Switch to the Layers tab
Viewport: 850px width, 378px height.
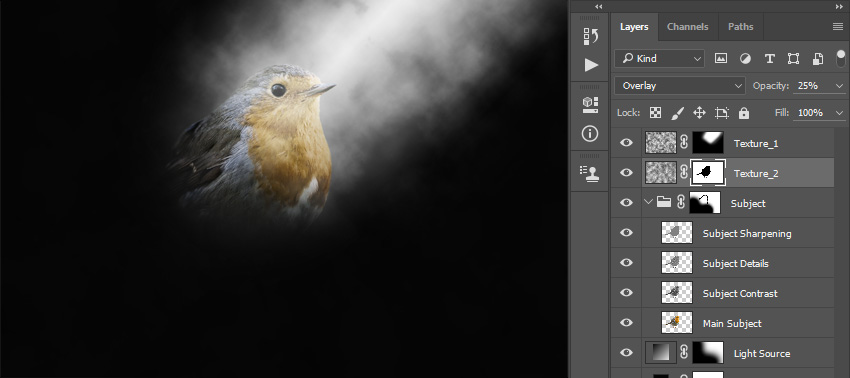(x=634, y=27)
